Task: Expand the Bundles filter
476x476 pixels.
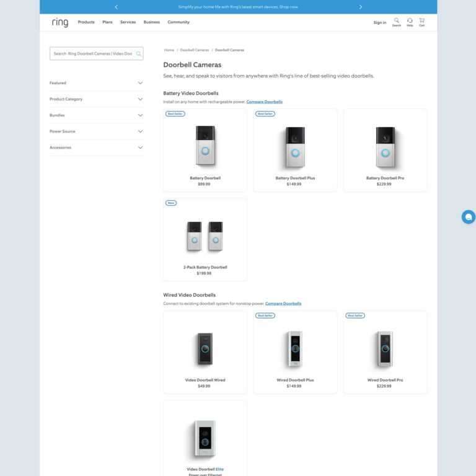Action: [x=96, y=115]
